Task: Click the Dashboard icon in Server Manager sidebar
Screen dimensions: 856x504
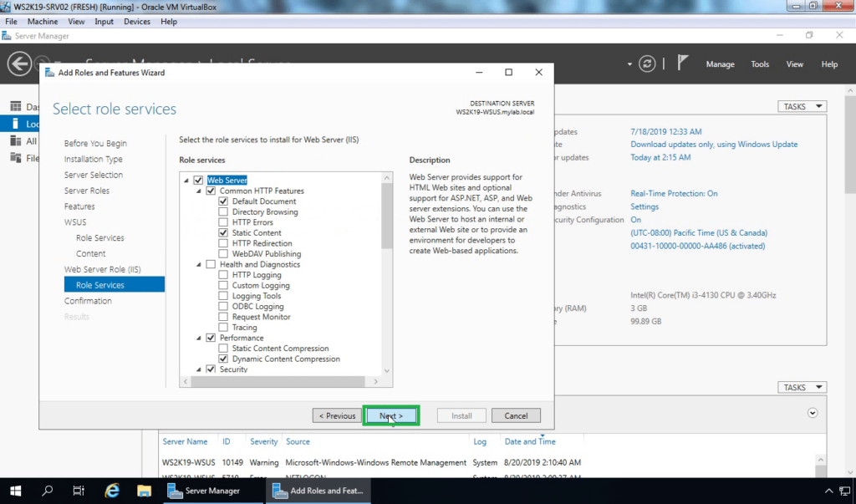Action: click(x=16, y=106)
